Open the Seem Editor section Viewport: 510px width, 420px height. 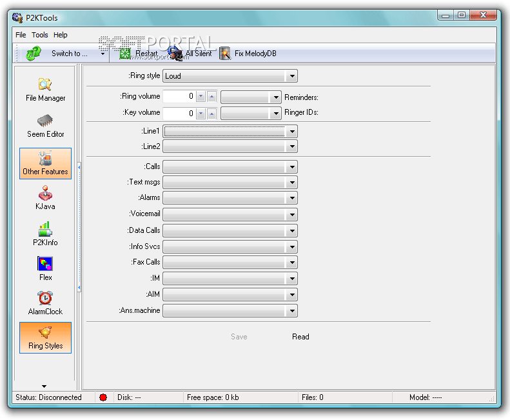(45, 126)
